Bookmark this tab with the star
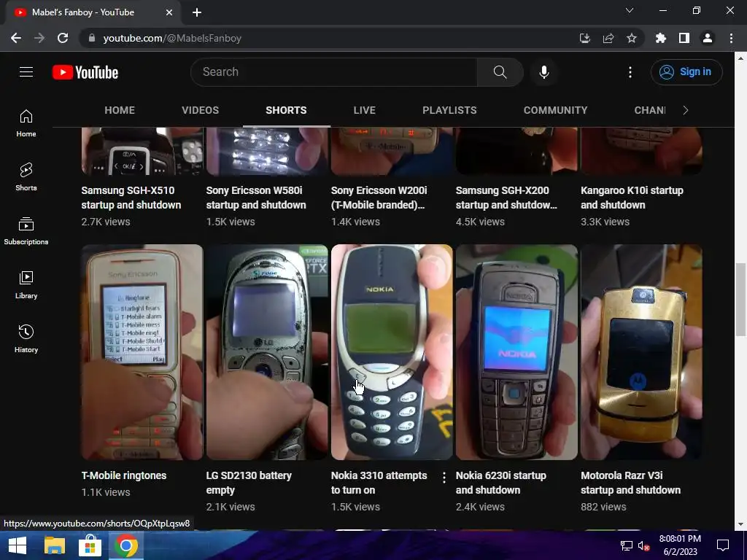This screenshot has height=560, width=747. [x=631, y=38]
